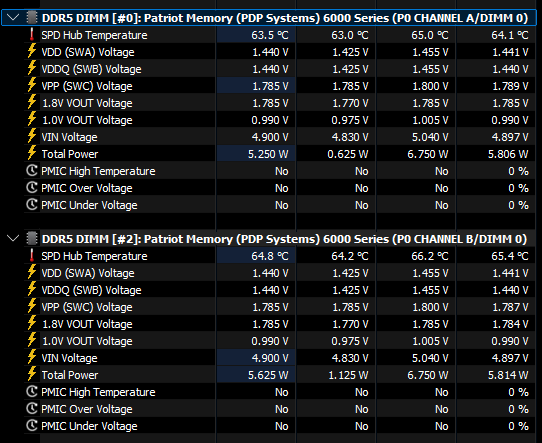
Task: Click DIMM #0 current total power 5.250 W
Action: (x=268, y=154)
